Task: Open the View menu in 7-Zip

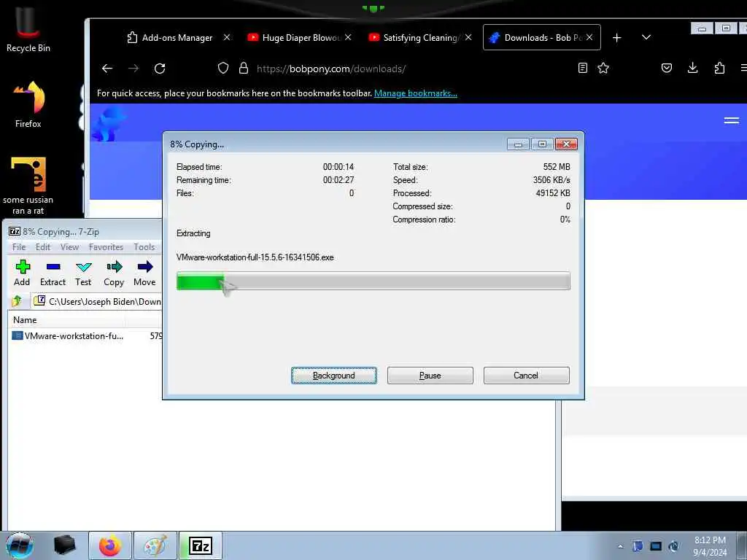Action: pos(69,247)
